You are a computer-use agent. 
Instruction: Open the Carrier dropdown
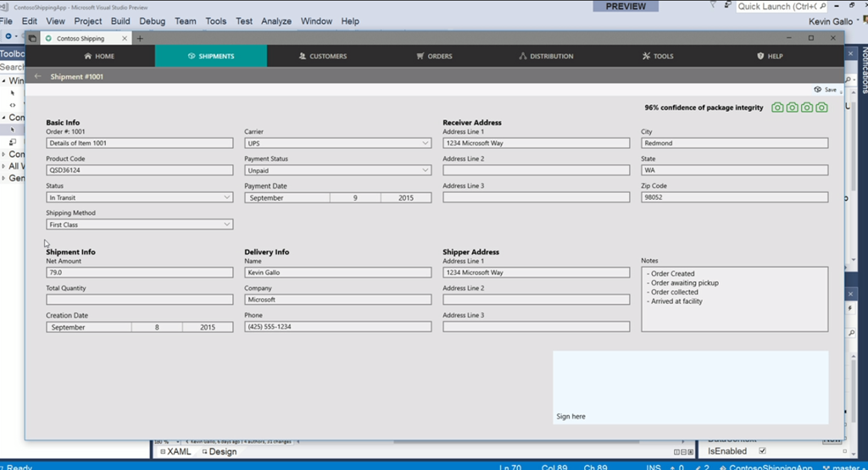(x=337, y=143)
